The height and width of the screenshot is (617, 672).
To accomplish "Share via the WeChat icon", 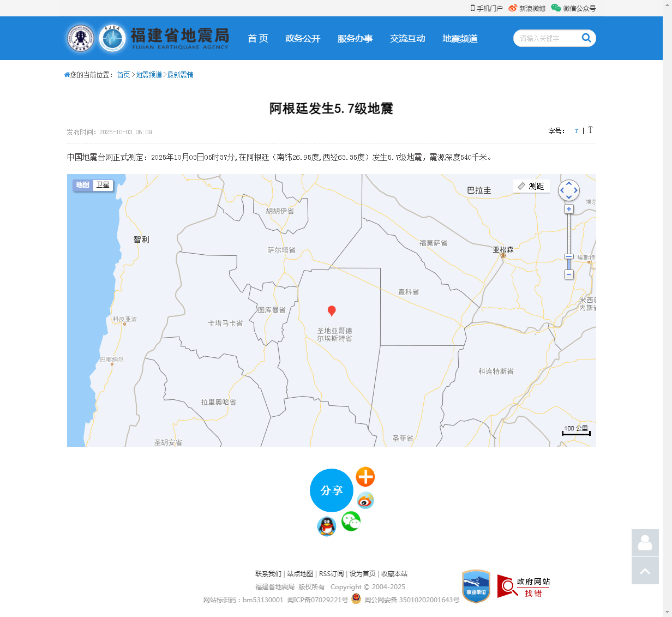I will point(351,522).
